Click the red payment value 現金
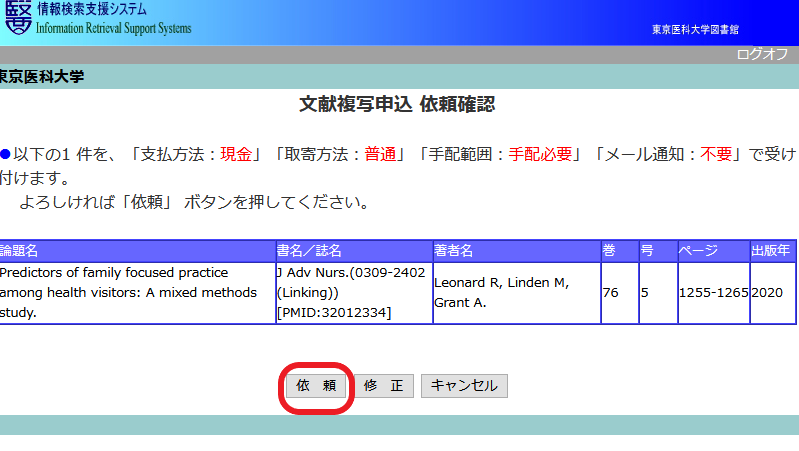 [x=236, y=154]
